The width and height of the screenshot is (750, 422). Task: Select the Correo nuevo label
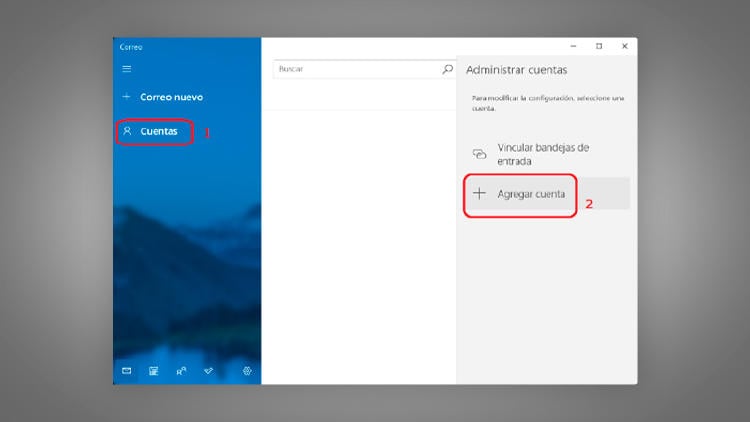coord(171,97)
